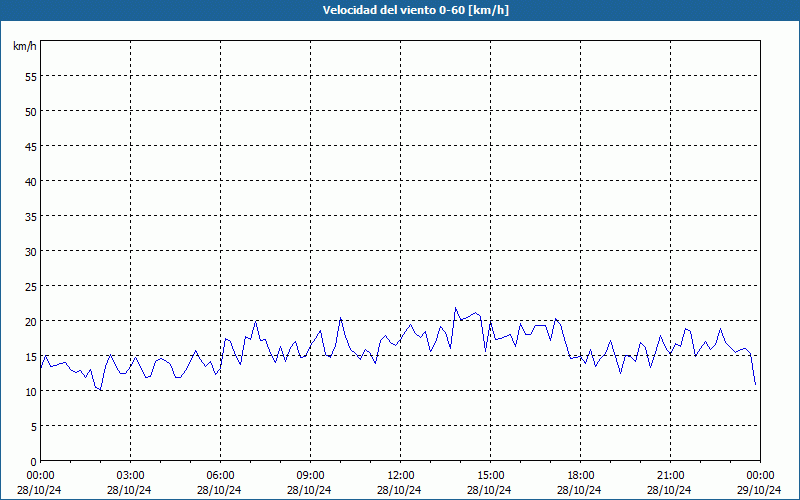
Task: Click the y-axis label '45'
Action: pos(31,147)
